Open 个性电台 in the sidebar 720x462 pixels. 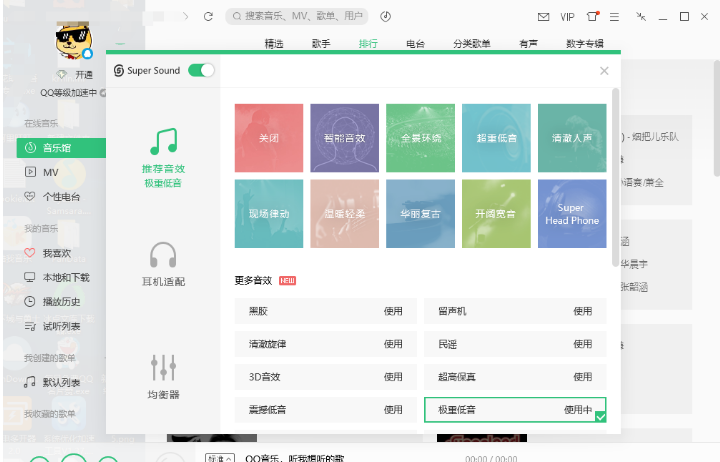coord(61,197)
